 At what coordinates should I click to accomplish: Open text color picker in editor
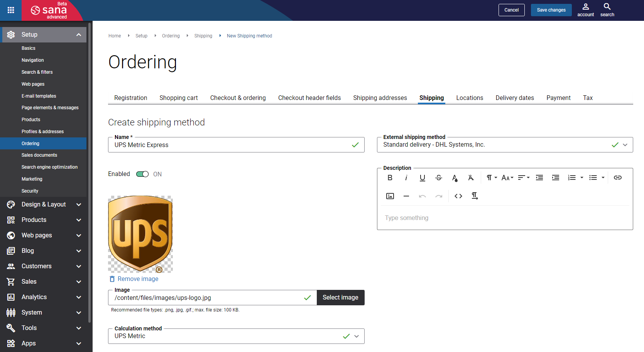[x=455, y=178]
